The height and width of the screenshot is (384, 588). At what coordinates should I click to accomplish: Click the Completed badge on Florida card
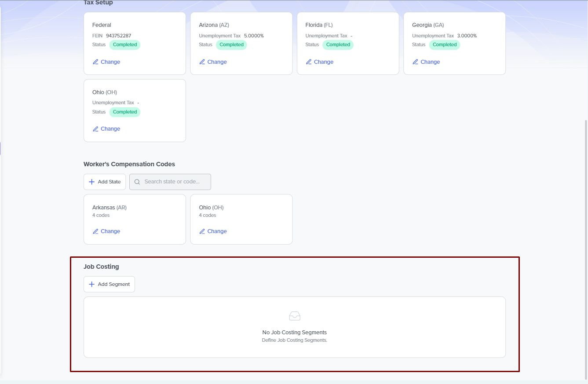[338, 44]
